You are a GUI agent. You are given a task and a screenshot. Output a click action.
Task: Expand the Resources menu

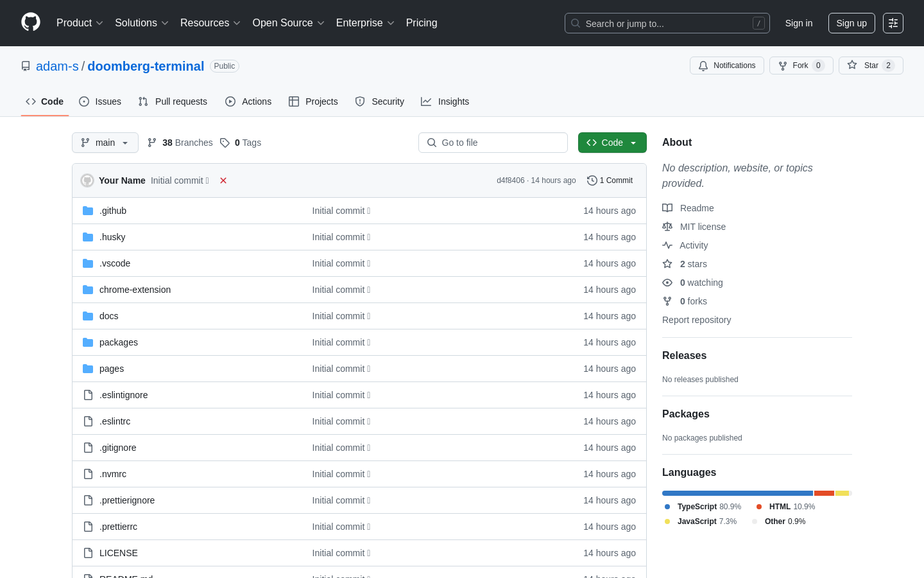pyautogui.click(x=210, y=23)
